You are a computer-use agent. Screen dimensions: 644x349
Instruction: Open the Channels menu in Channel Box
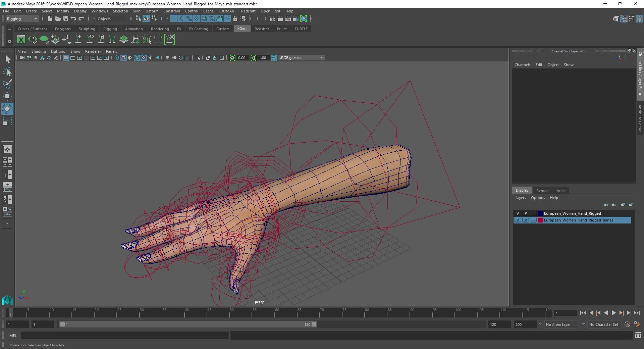[522, 65]
